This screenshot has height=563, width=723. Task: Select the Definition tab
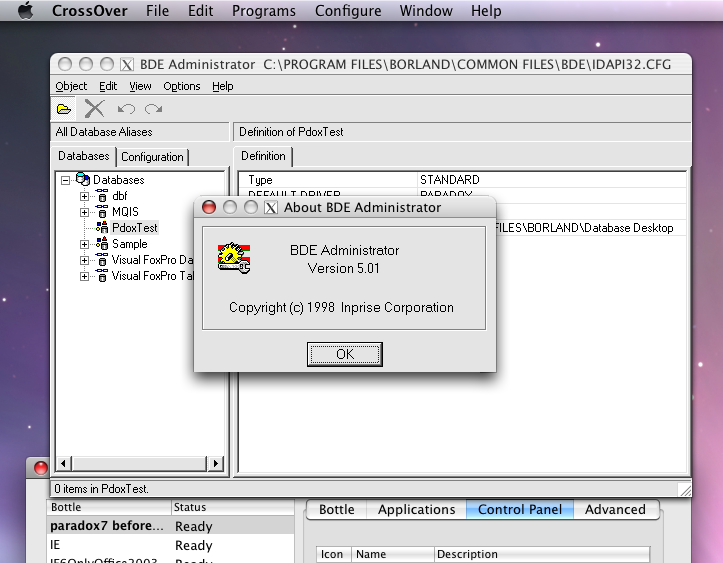[263, 156]
